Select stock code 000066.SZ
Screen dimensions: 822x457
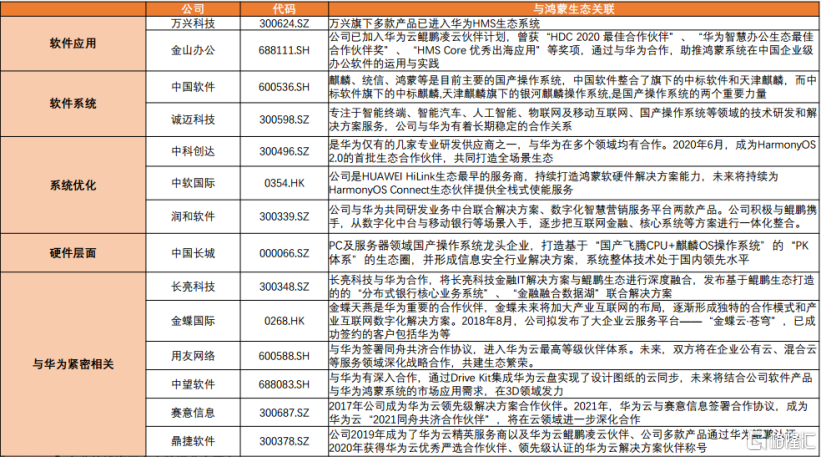point(284,253)
